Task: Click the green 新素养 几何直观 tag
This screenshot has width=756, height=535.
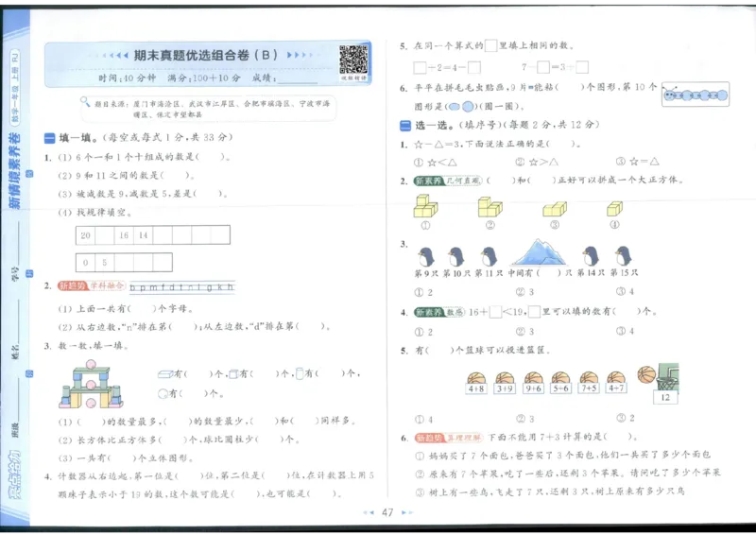Action: [447, 181]
